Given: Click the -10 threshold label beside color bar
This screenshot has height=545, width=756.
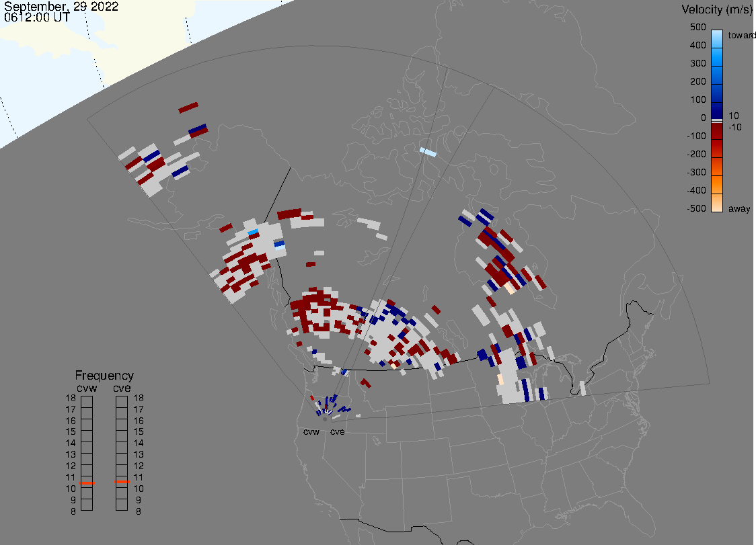Looking at the screenshot, I should pyautogui.click(x=734, y=127).
